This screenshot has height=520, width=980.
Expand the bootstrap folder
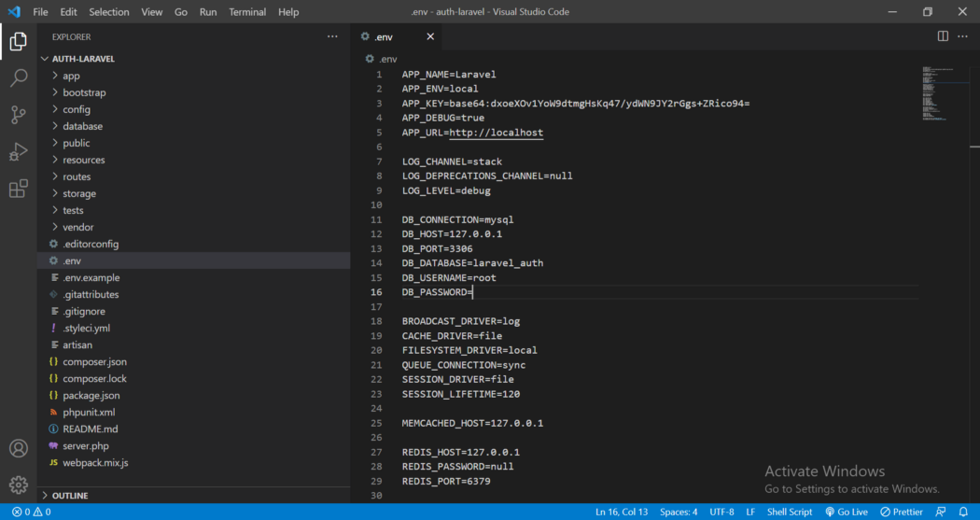pyautogui.click(x=194, y=92)
